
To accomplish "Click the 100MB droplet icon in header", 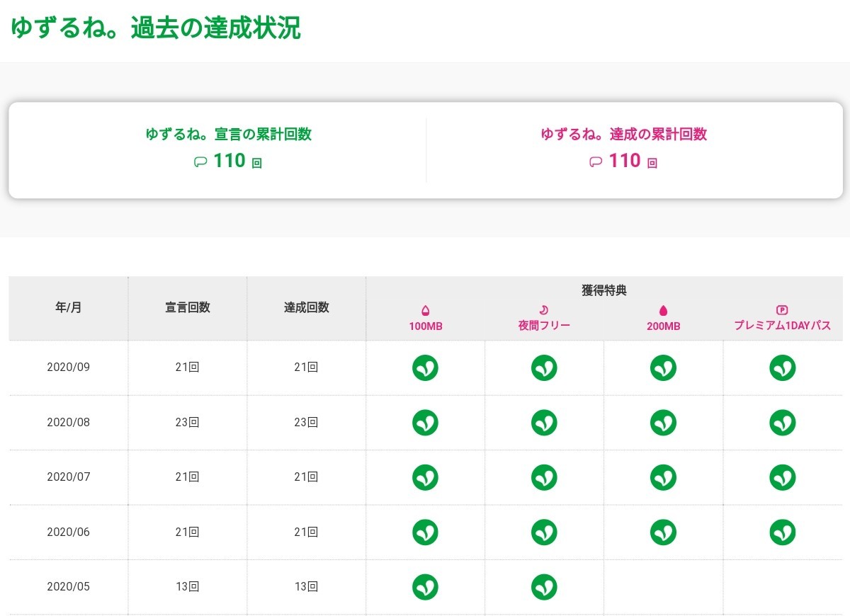I will click(425, 310).
